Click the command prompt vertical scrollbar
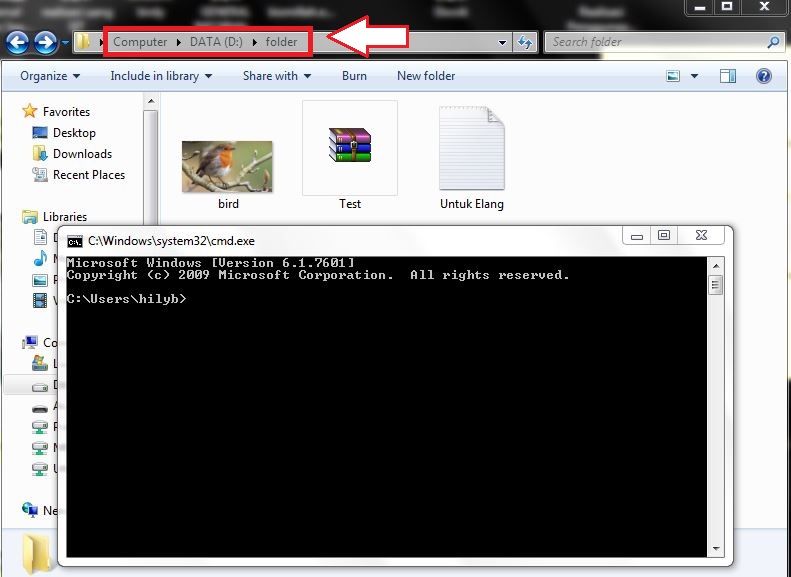791x577 pixels. [715, 400]
